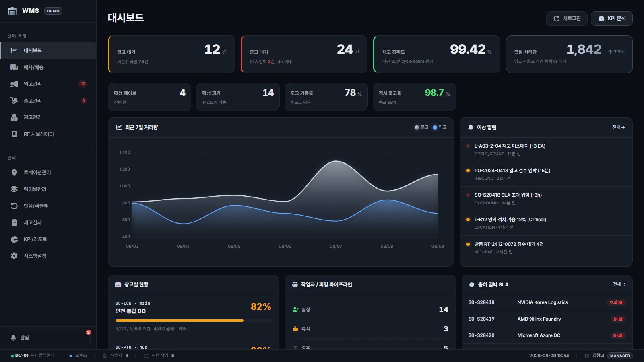This screenshot has width=644, height=362.
Task: Click SLA row "Microsoft Azure DC"
Action: 547,335
